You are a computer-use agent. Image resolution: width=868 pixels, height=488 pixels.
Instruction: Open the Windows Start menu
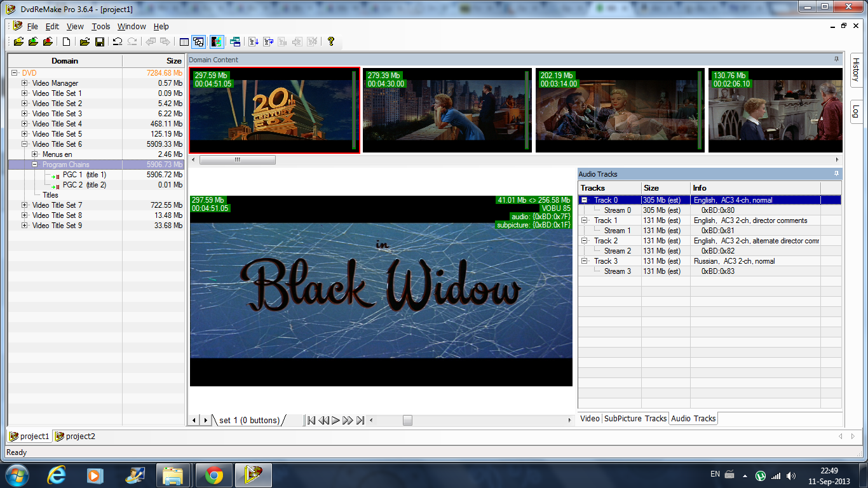[x=17, y=475]
